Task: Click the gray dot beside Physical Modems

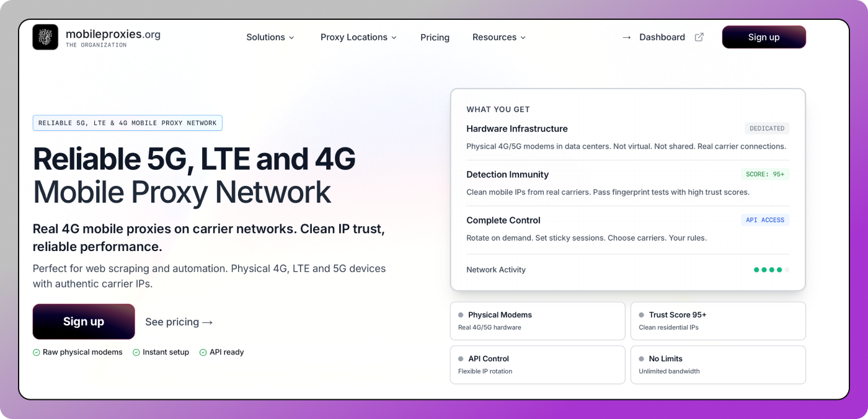Action: (461, 315)
